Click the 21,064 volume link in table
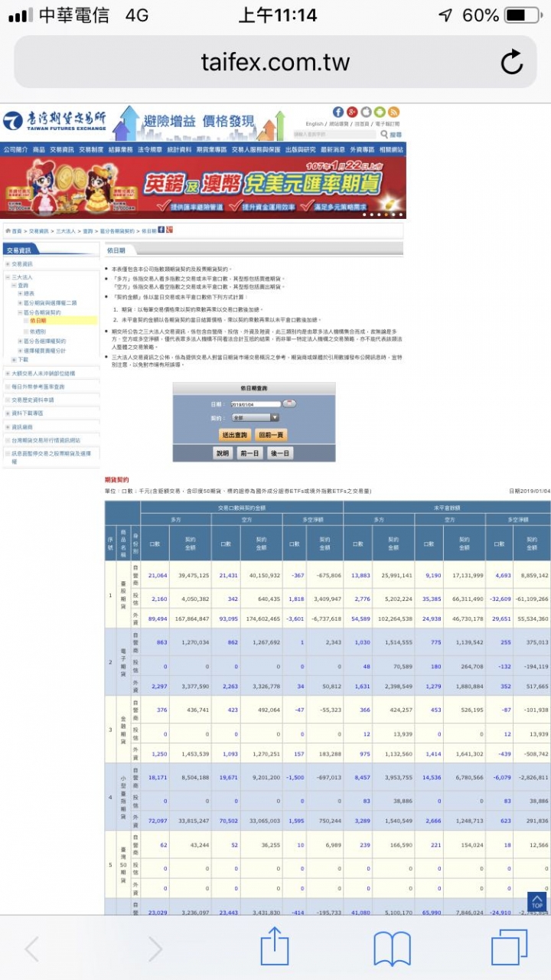 click(x=158, y=575)
